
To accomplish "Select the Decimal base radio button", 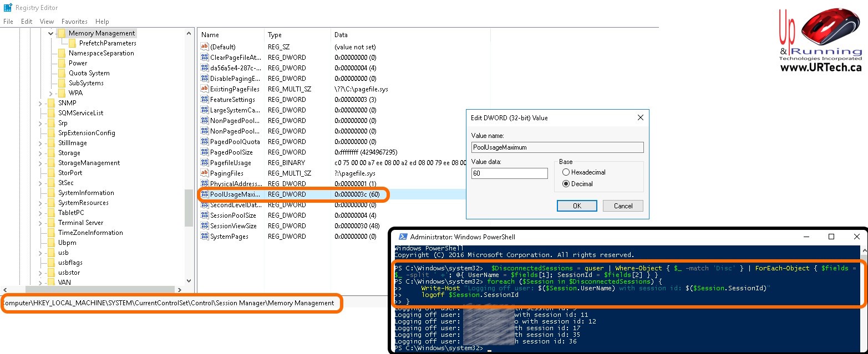I will click(566, 184).
